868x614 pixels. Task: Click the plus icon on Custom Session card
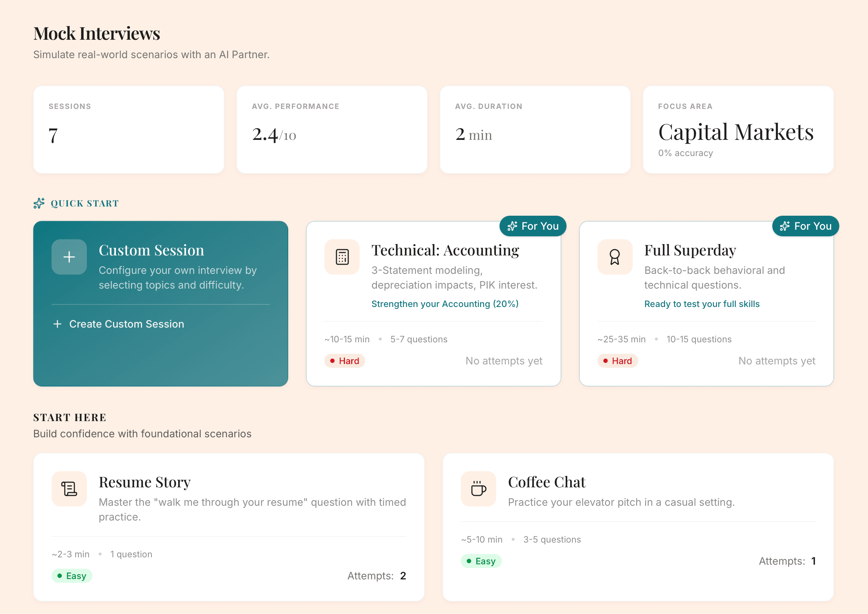[x=69, y=257]
